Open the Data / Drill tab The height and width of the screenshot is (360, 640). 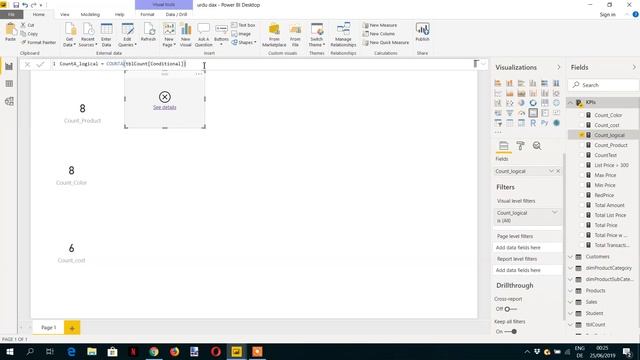point(176,14)
